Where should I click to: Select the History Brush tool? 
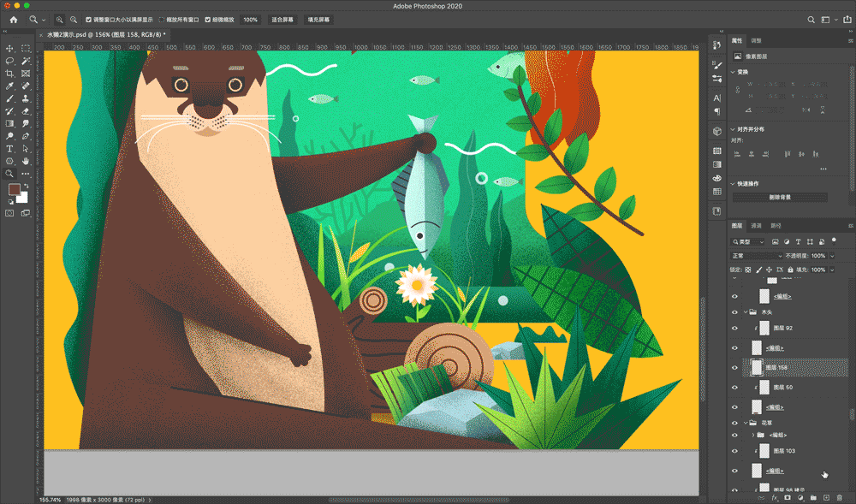pos(9,111)
